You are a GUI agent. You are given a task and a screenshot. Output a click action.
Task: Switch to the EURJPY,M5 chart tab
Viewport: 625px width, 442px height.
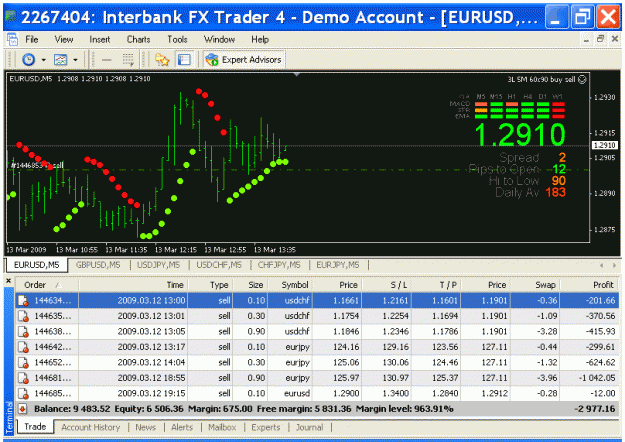tap(338, 265)
